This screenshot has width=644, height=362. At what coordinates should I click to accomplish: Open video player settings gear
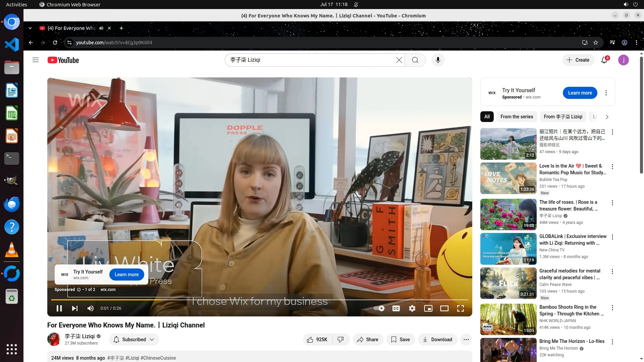[412, 308]
